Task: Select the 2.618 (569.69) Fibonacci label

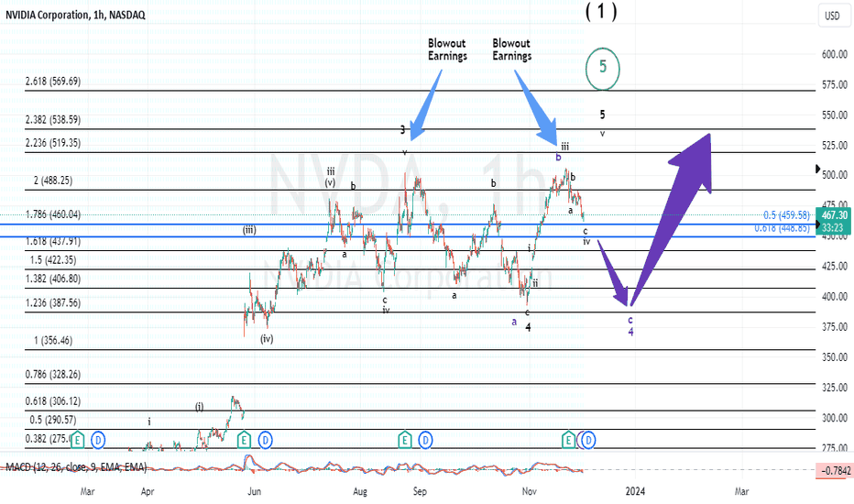Action: [x=53, y=82]
